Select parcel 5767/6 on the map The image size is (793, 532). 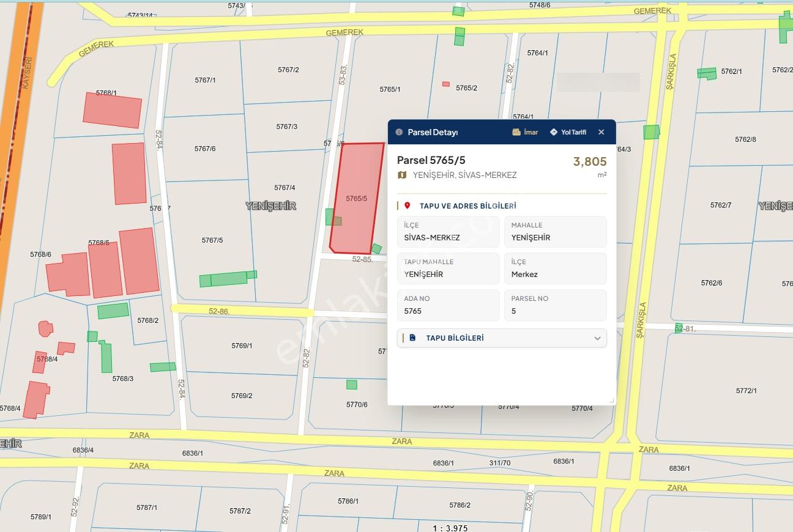(x=205, y=149)
